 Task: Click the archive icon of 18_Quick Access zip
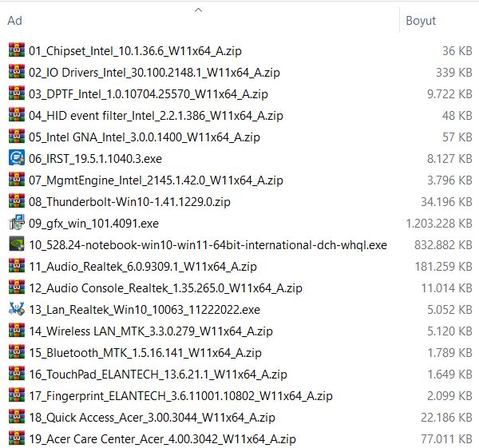tap(17, 417)
